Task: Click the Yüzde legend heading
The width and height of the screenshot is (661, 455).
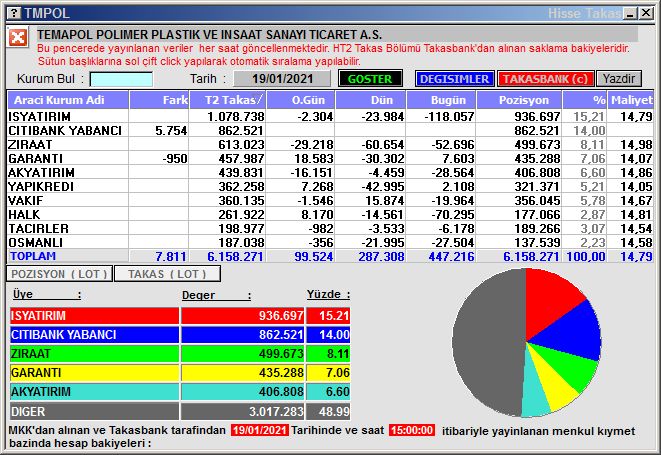Action: pos(328,294)
